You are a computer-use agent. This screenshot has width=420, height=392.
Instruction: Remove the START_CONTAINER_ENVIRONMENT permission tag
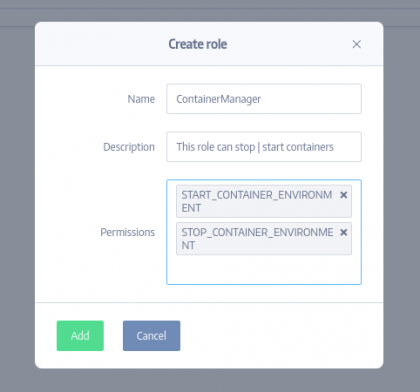click(343, 195)
